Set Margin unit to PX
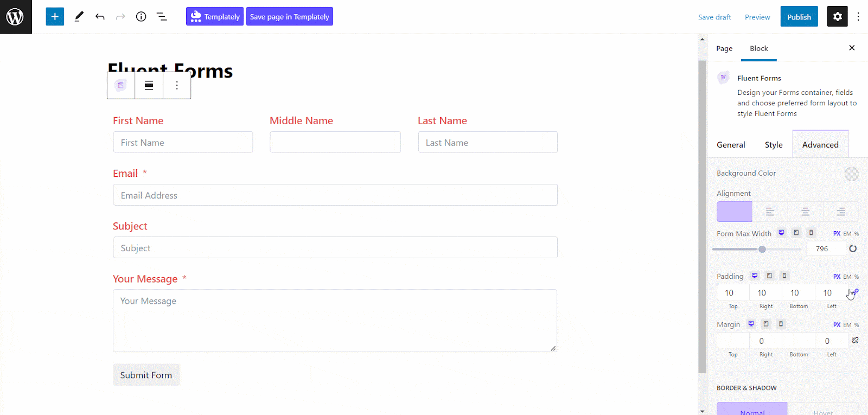 pos(837,325)
